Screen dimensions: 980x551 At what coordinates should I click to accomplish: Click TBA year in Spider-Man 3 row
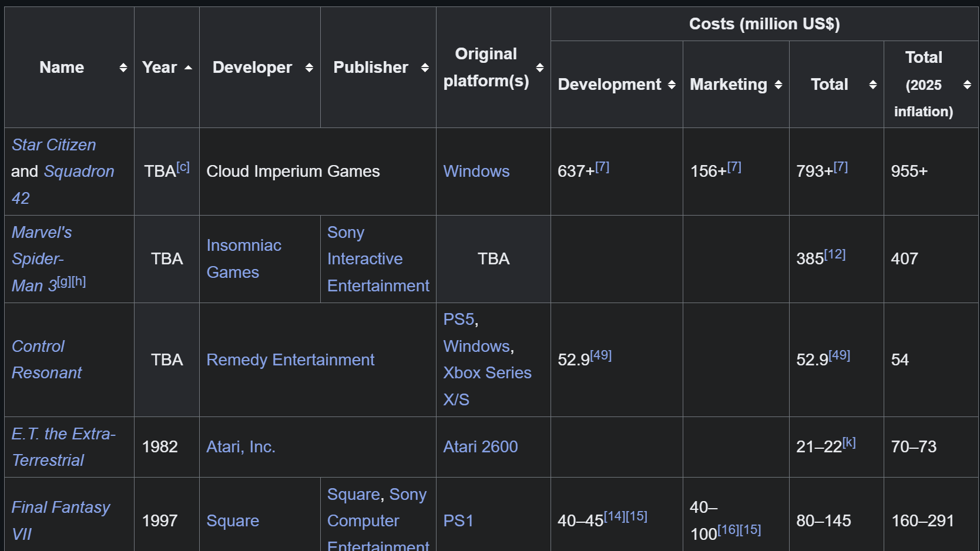167,259
